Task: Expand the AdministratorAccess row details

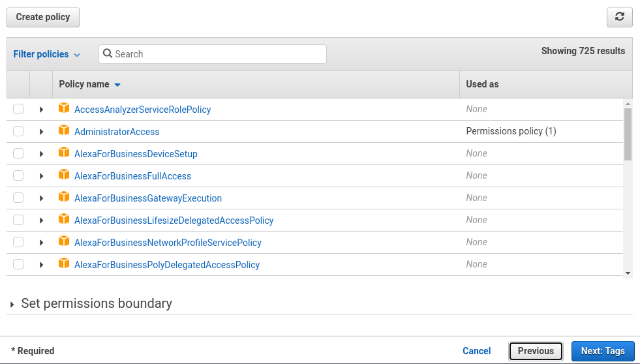Action: tap(41, 132)
